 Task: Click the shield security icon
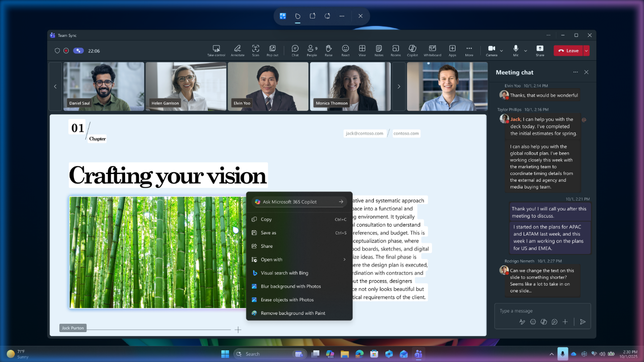point(57,51)
